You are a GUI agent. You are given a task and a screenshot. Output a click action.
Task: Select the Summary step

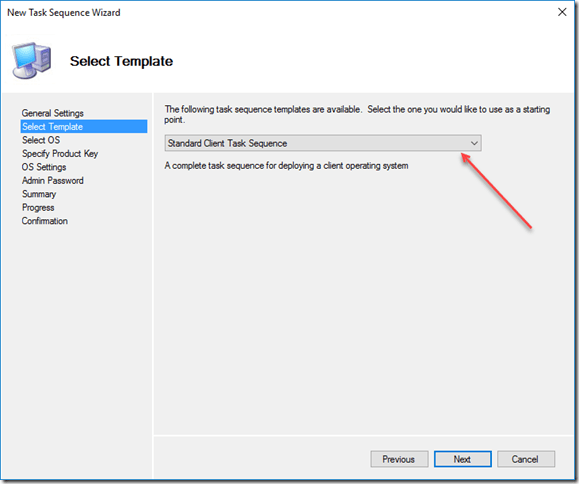pos(39,194)
